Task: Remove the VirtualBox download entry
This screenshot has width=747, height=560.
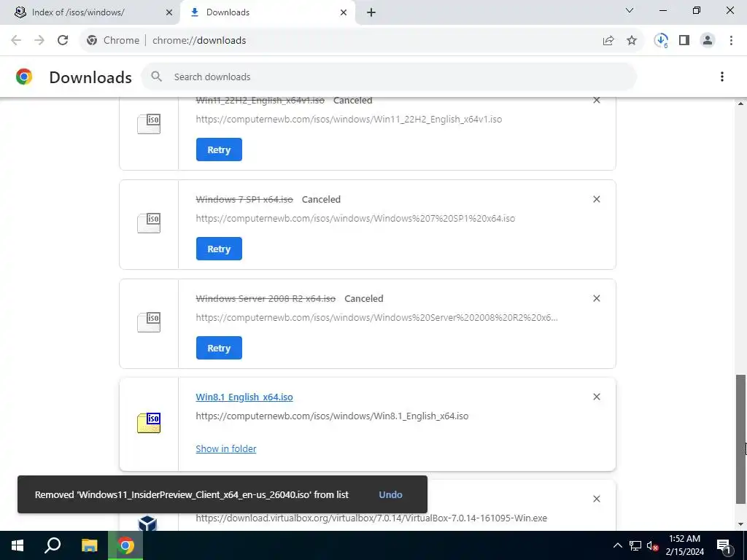Action: coord(597,499)
